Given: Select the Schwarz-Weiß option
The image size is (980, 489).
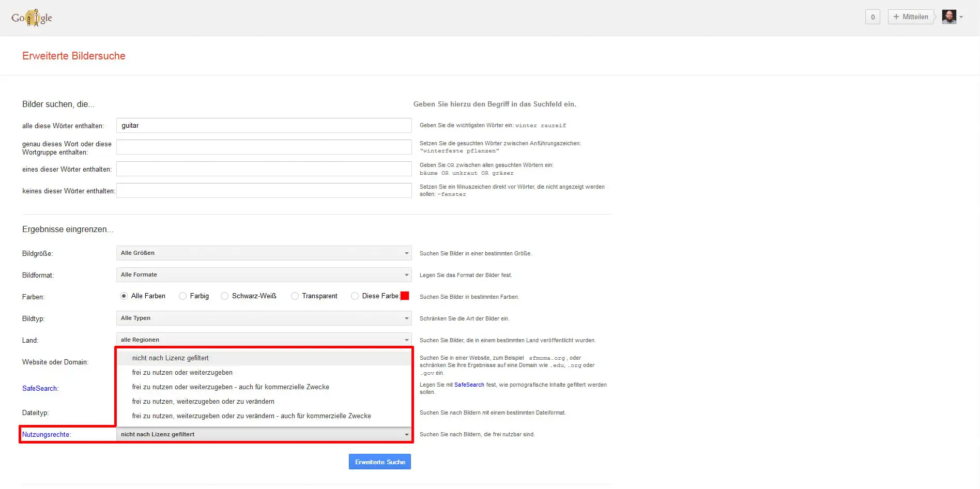Looking at the screenshot, I should tap(225, 296).
